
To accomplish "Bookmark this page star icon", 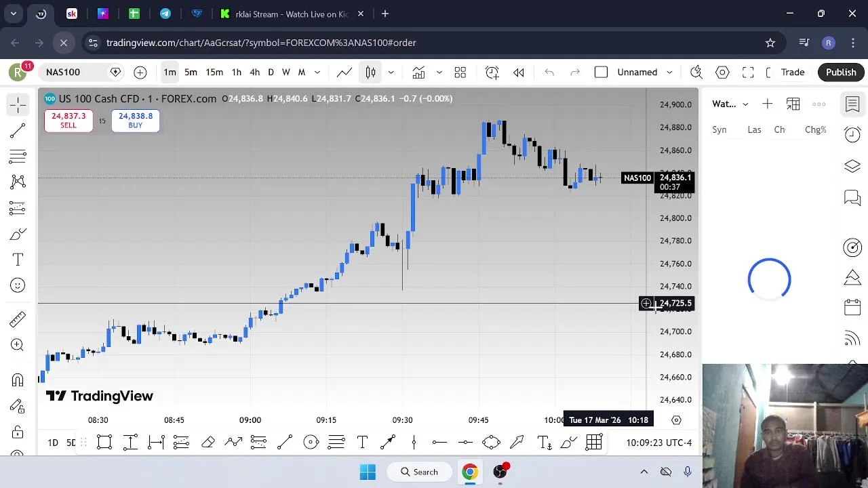I will point(770,43).
